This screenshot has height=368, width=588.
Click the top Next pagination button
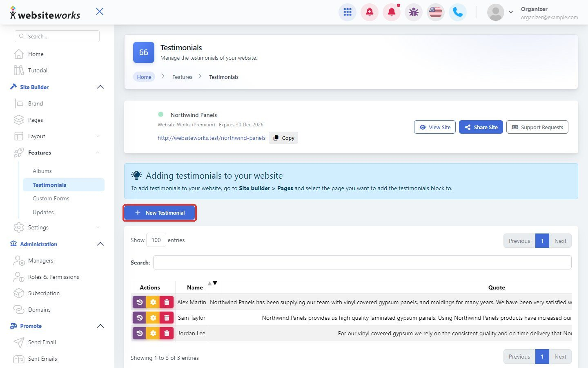click(560, 241)
